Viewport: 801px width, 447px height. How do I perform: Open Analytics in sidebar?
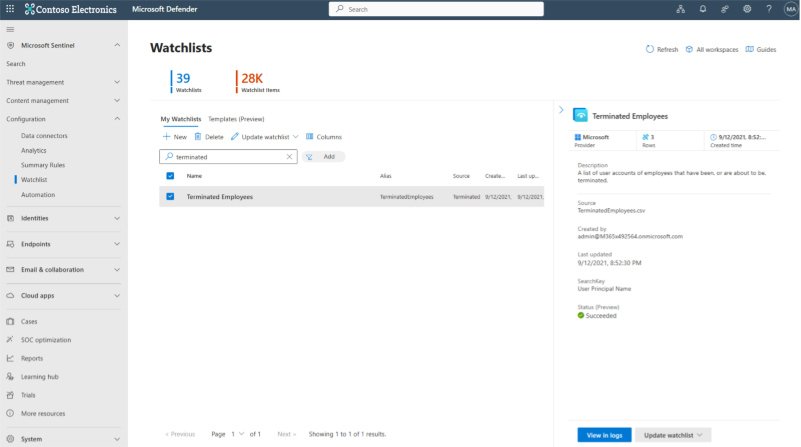(x=34, y=150)
